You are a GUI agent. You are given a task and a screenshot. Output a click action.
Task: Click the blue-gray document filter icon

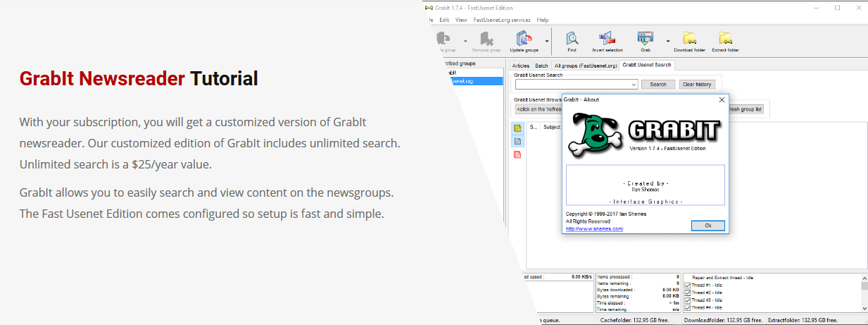(x=517, y=141)
